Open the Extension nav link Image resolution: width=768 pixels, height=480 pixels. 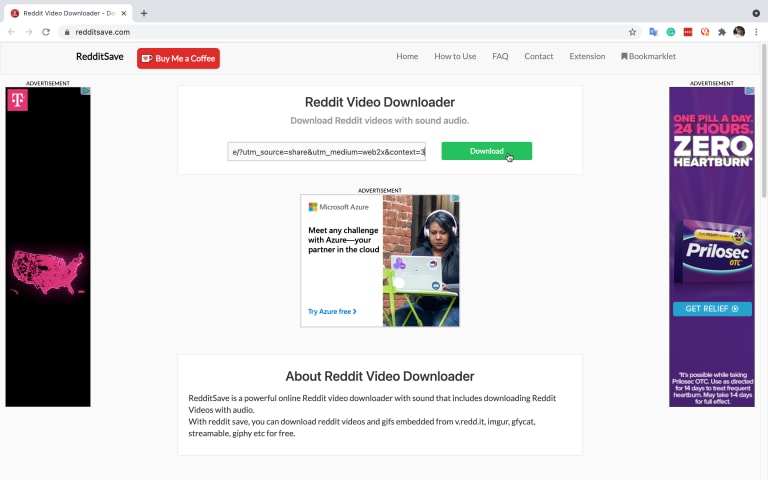pyautogui.click(x=587, y=56)
